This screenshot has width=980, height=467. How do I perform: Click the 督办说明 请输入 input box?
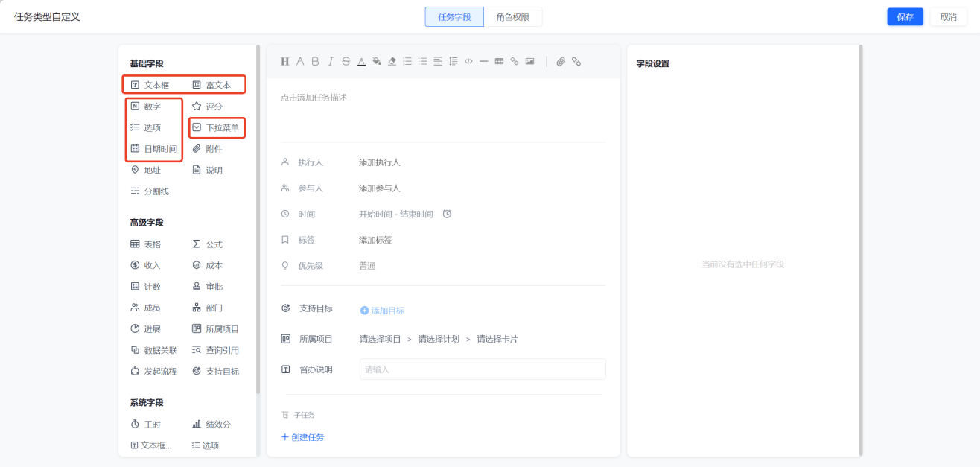[483, 369]
